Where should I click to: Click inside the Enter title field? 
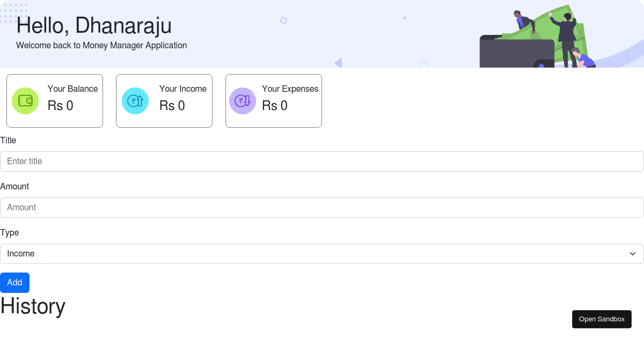(322, 161)
